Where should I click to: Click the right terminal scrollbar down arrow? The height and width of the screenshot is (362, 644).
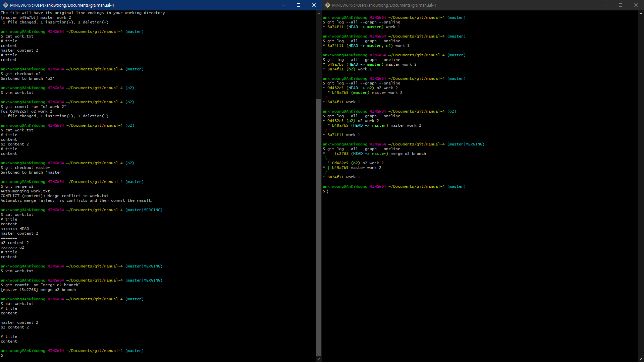641,359
